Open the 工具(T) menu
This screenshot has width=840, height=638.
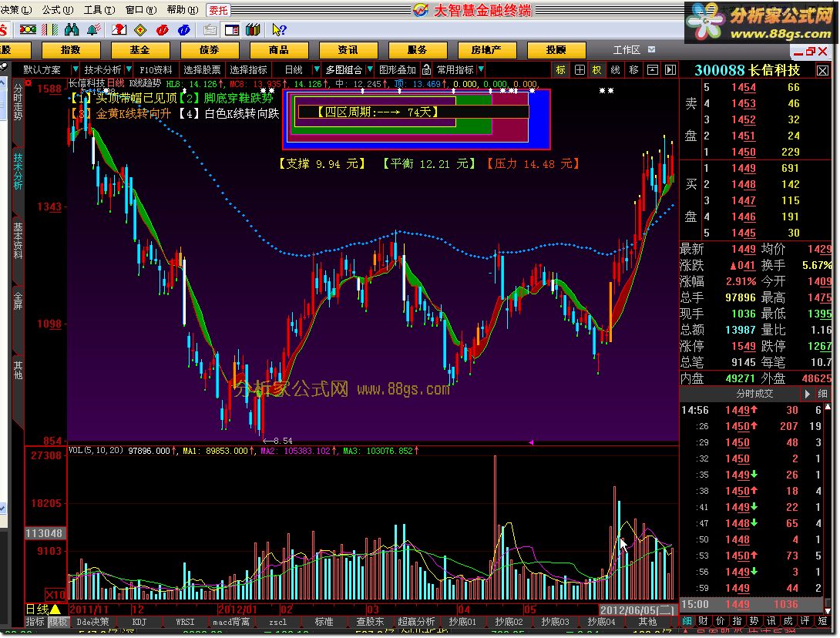(x=99, y=10)
